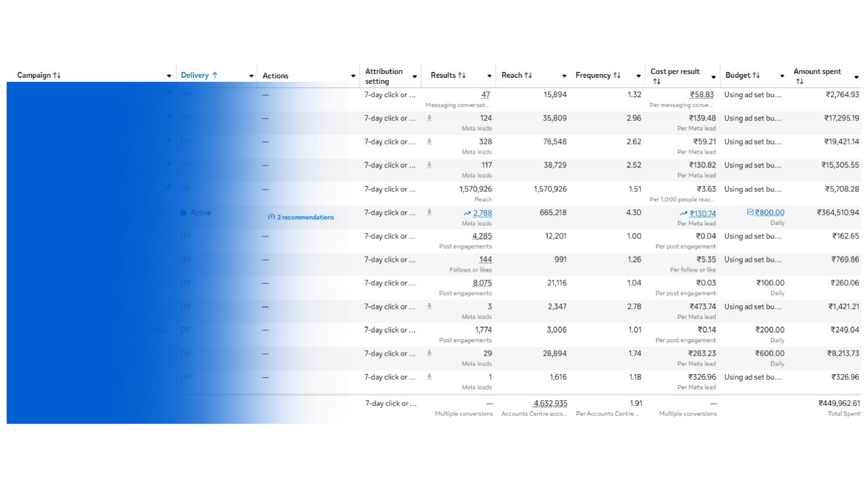Click the ₹0.04 cost per post engagement cell
The image size is (868, 488).
(x=706, y=236)
